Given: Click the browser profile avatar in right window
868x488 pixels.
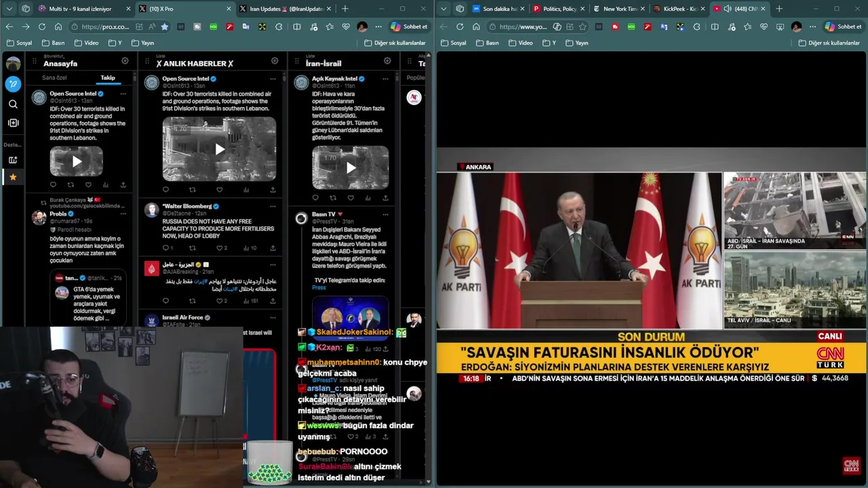Looking at the screenshot, I should pos(796,26).
